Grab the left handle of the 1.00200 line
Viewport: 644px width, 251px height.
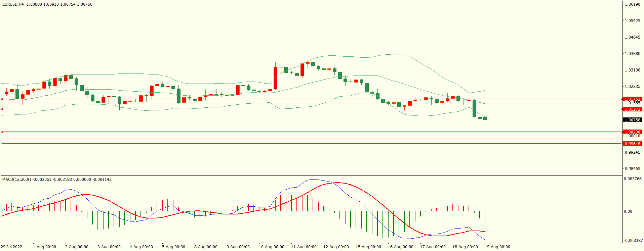point(2,132)
